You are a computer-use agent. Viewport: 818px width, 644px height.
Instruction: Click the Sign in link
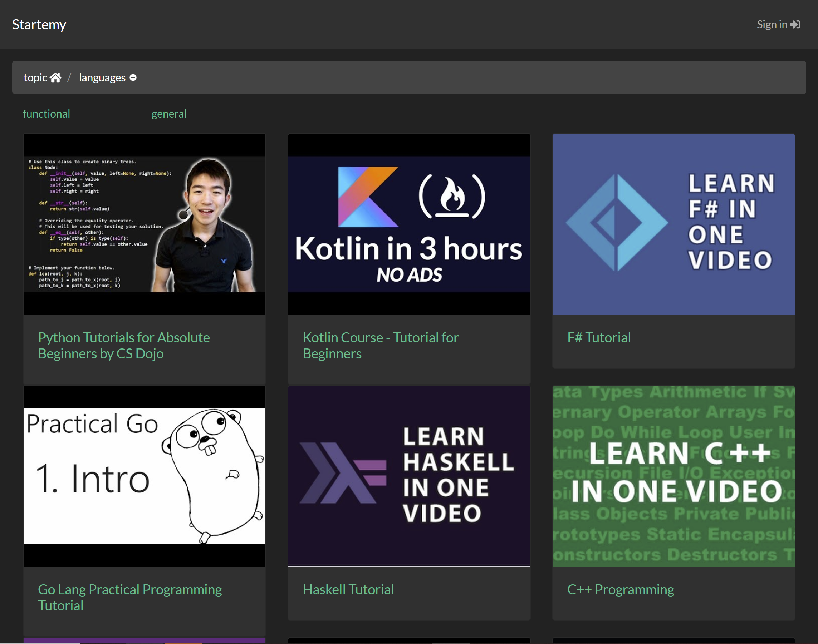[772, 25]
